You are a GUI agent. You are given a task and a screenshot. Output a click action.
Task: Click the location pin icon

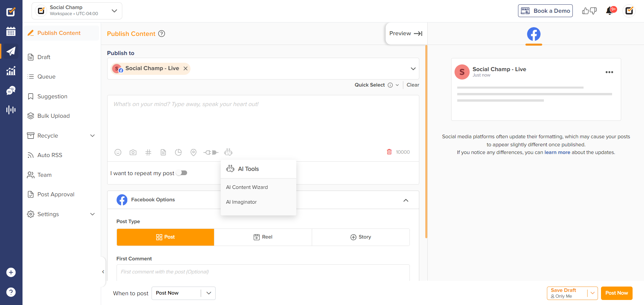(194, 152)
